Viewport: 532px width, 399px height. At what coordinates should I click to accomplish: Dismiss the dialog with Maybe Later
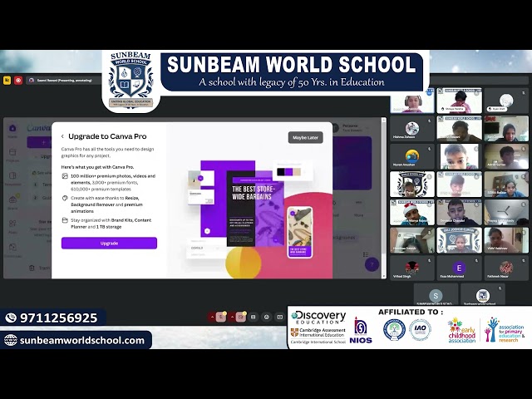point(305,138)
